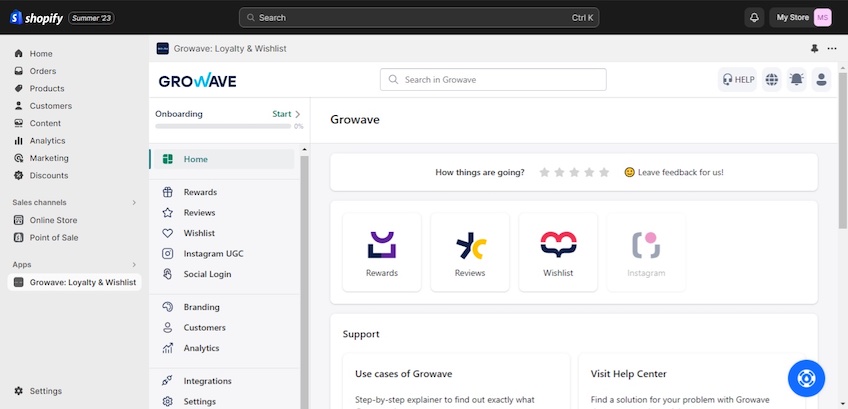Pin the Growave app

(814, 49)
